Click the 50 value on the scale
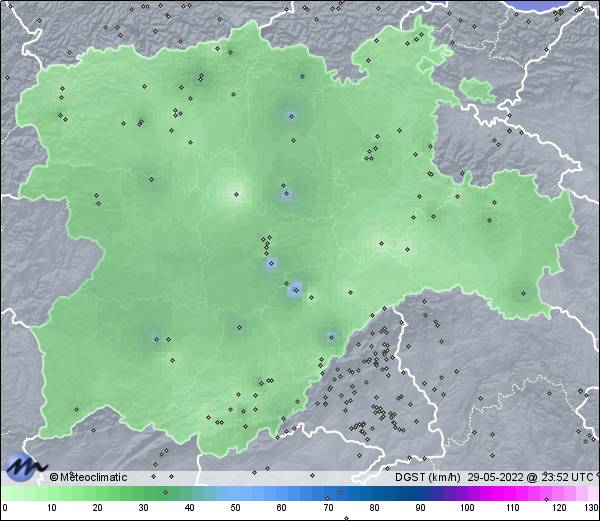The height and width of the screenshot is (521, 600). [235, 508]
